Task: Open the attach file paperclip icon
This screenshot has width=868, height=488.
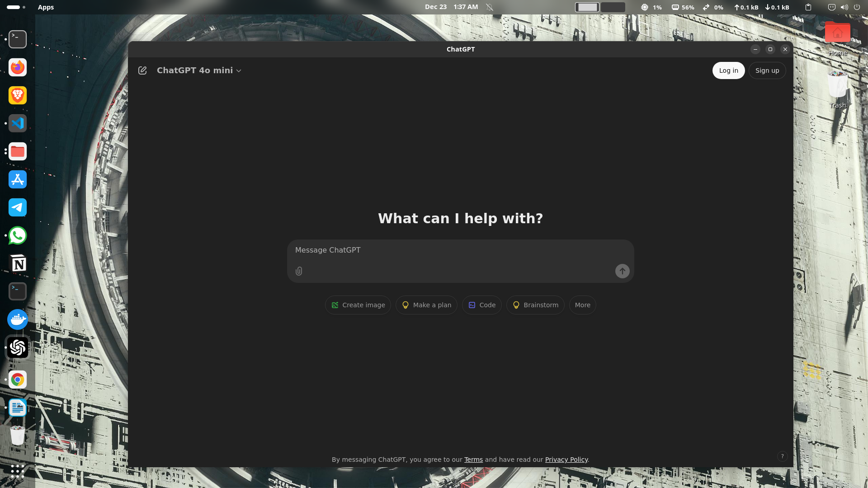Action: point(299,271)
